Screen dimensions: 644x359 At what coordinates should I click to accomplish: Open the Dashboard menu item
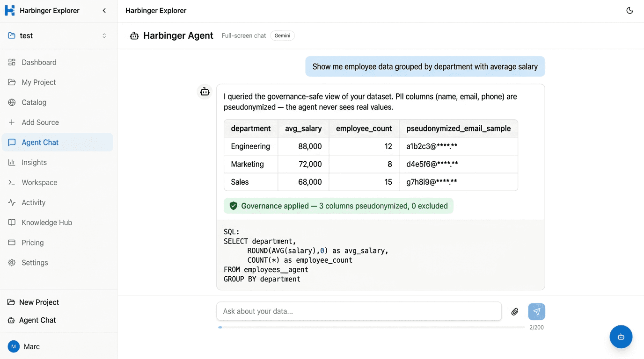[39, 63]
